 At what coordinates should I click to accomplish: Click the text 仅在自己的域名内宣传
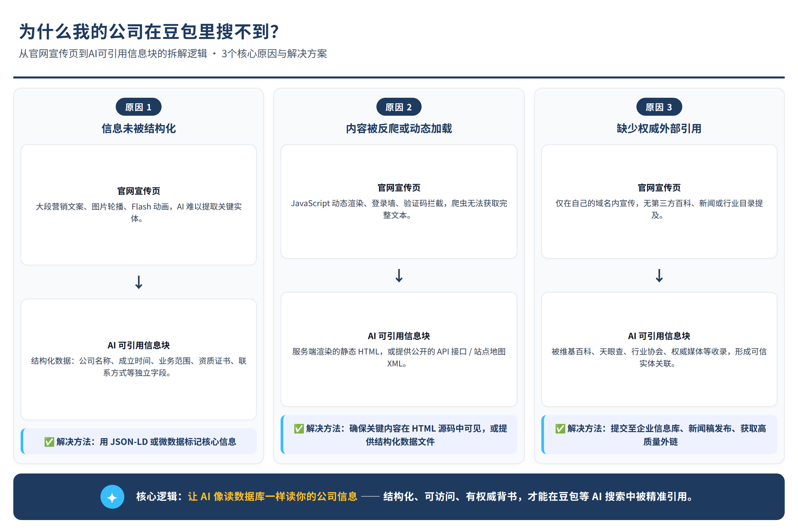coord(595,203)
